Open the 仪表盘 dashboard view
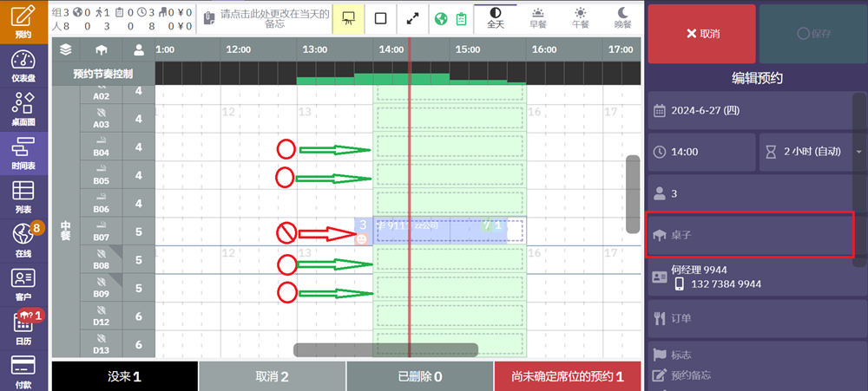This screenshot has width=868, height=391. click(x=23, y=66)
